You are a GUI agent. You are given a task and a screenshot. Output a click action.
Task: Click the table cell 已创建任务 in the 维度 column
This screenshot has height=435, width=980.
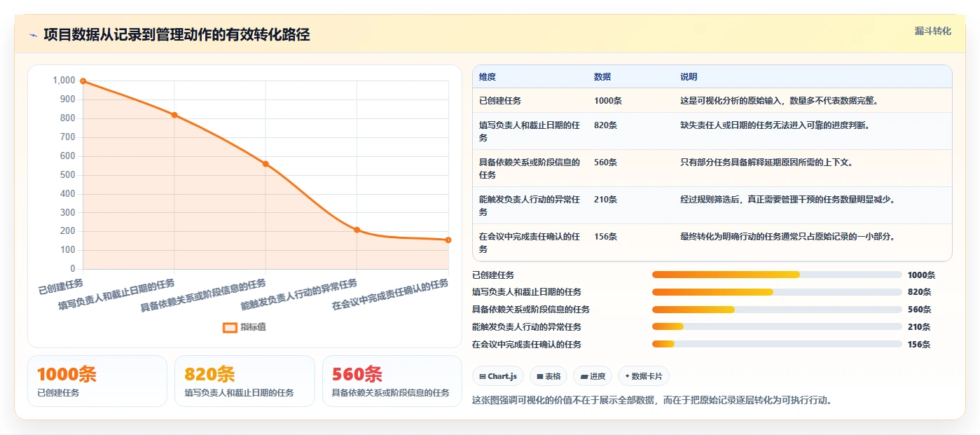coord(500,101)
